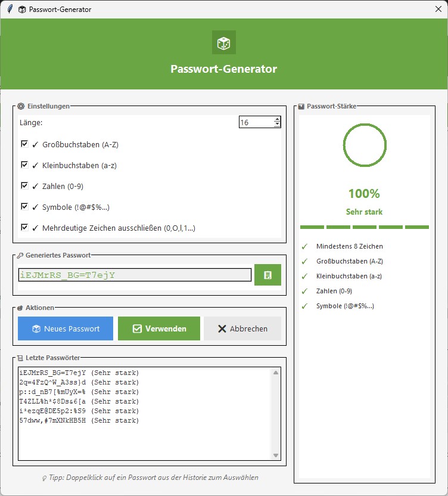Click the feather icon in the title bar

(x=10, y=9)
